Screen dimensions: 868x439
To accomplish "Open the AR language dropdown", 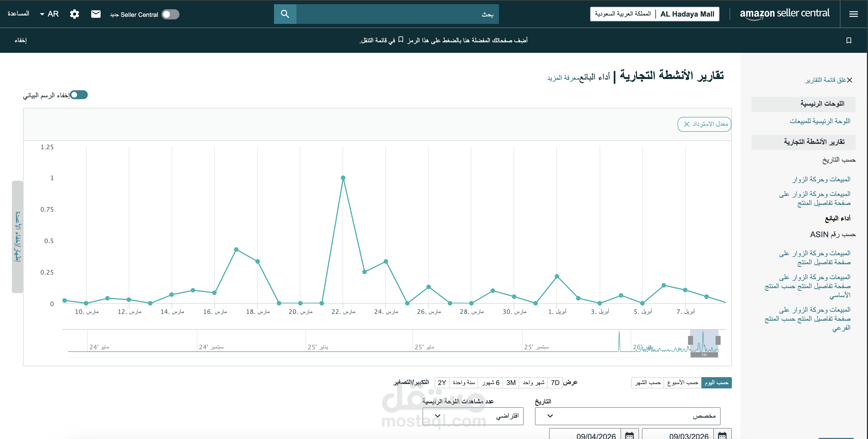I will [49, 14].
